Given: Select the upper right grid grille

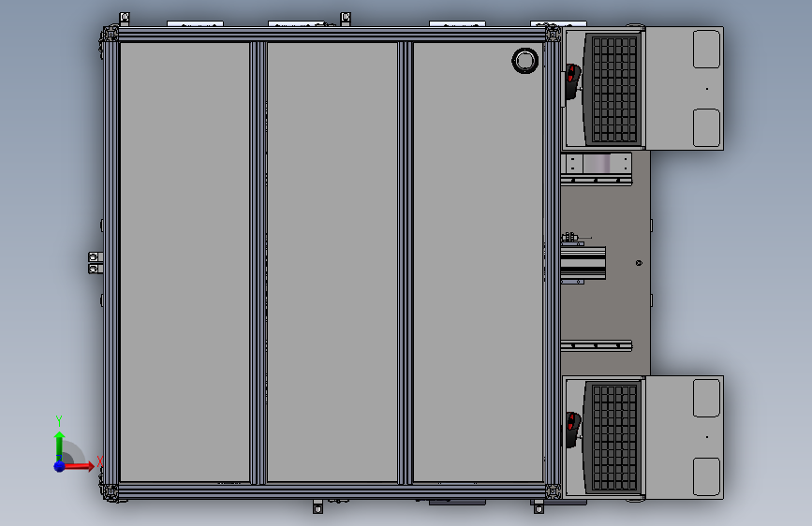Looking at the screenshot, I should tap(614, 89).
